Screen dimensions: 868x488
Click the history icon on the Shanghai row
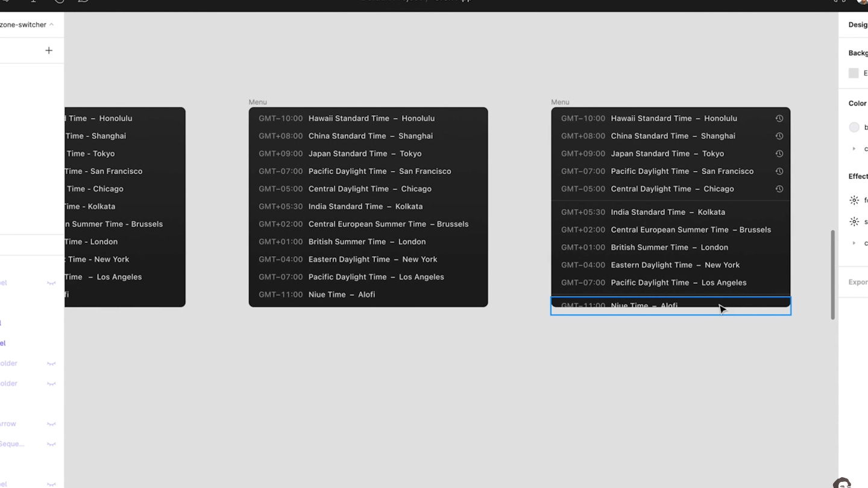779,136
